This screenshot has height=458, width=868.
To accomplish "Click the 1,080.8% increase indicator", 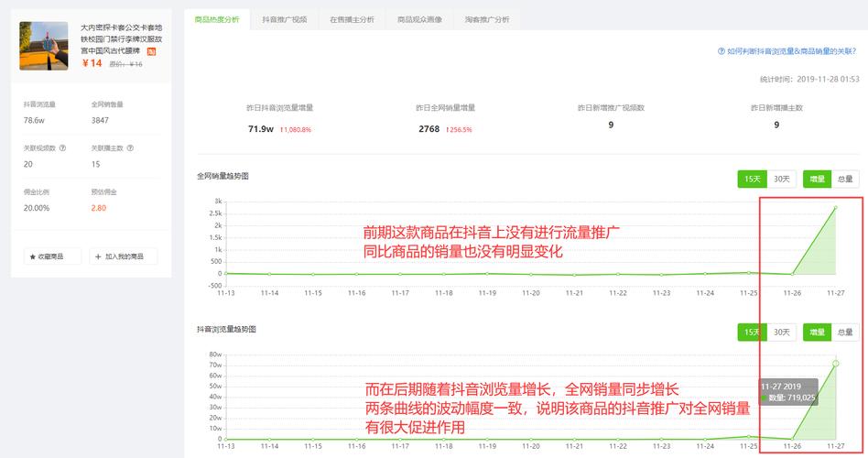I will [296, 129].
